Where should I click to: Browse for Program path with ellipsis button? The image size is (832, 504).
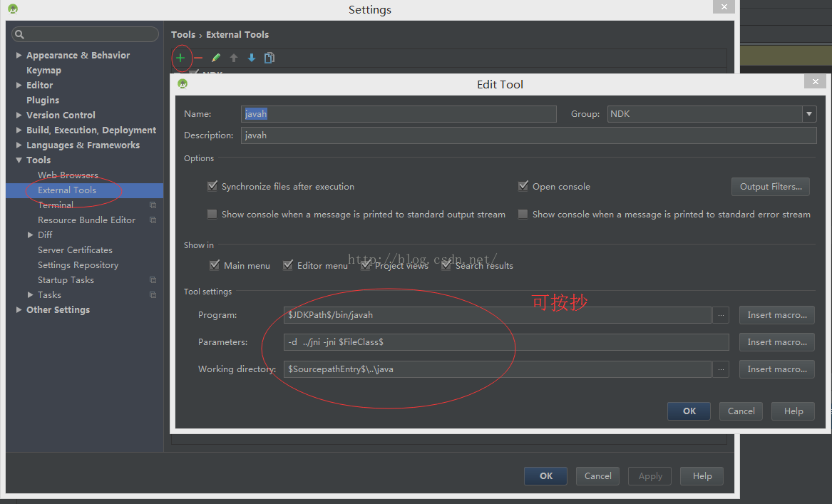[721, 315]
